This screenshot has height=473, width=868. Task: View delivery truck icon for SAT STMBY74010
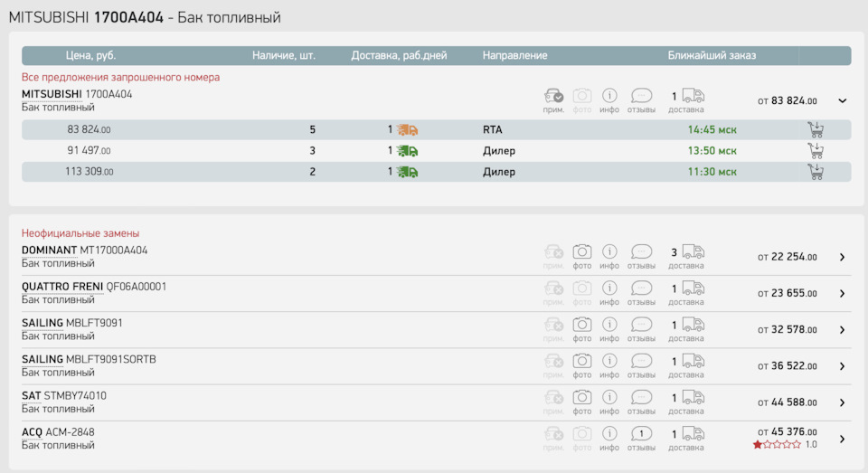693,397
